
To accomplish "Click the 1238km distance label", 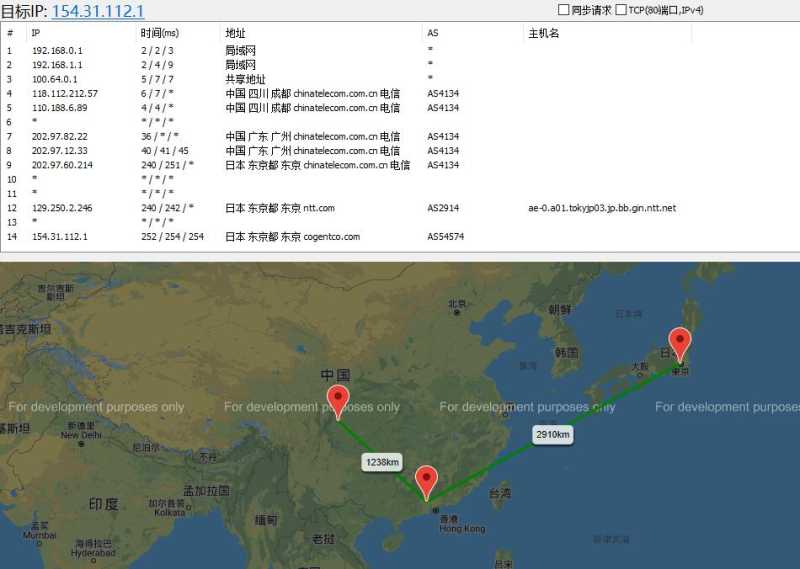I will pos(382,462).
